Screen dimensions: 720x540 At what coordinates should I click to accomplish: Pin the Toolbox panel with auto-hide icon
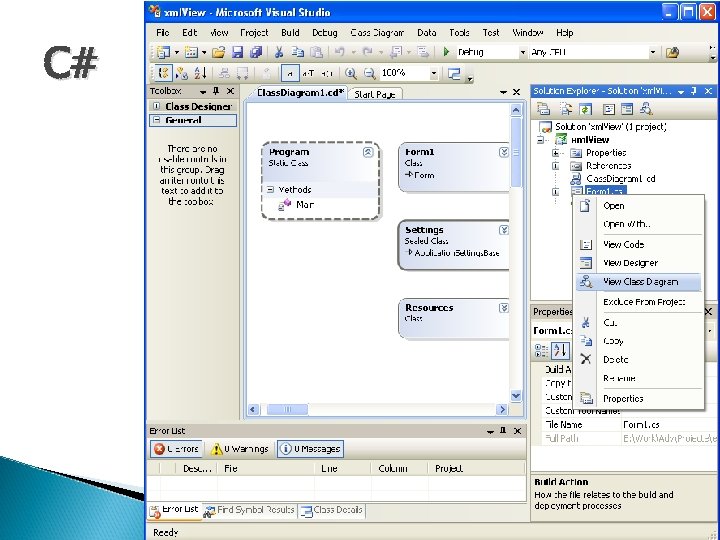point(216,91)
